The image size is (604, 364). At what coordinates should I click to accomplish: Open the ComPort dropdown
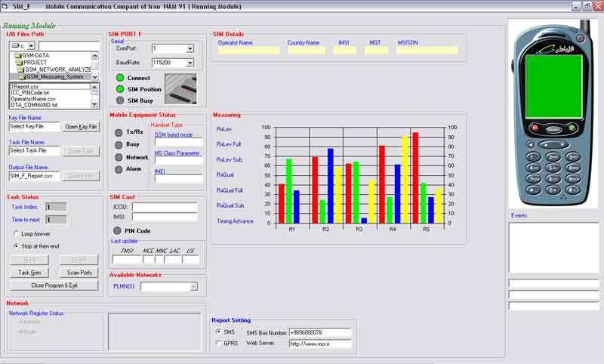click(190, 48)
